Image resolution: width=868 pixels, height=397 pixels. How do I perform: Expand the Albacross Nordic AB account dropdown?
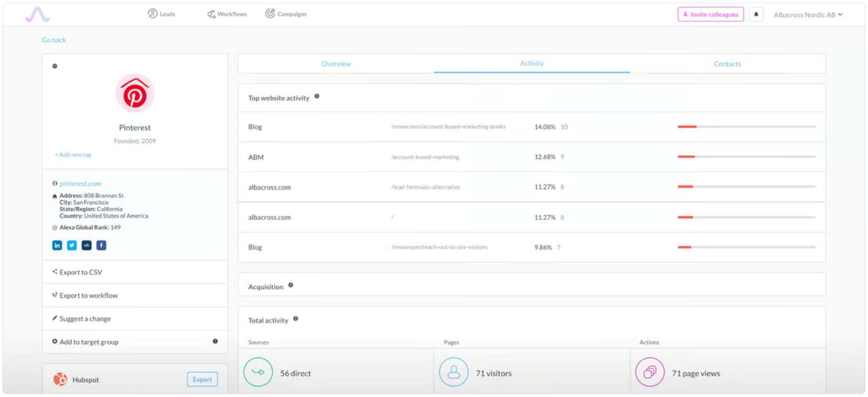coord(808,15)
